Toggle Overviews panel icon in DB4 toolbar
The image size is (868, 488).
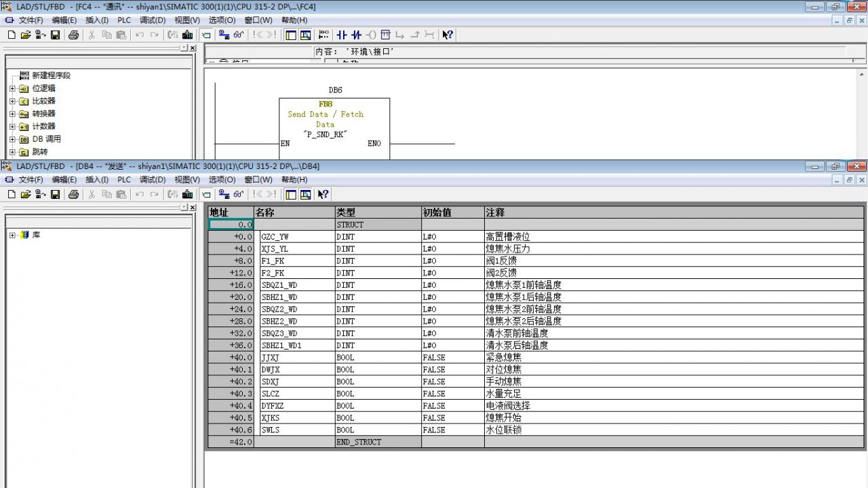tap(291, 194)
